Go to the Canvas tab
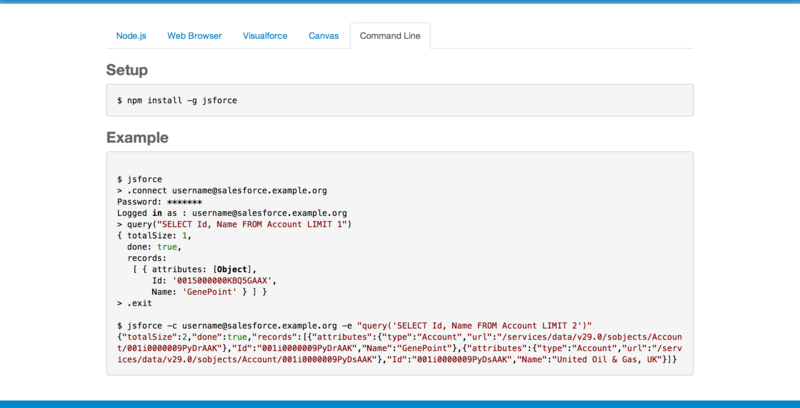Image resolution: width=800 pixels, height=408 pixels. 323,36
